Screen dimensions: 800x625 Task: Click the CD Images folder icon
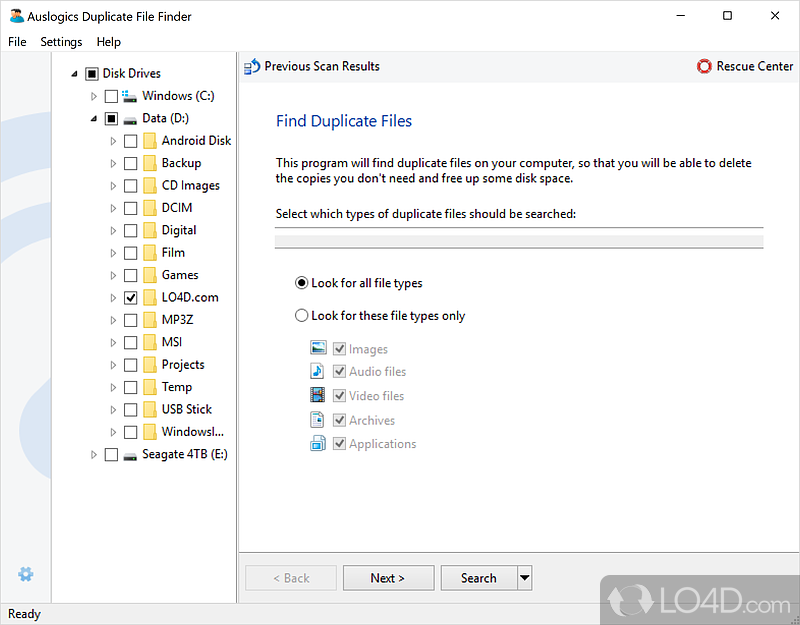coord(149,185)
